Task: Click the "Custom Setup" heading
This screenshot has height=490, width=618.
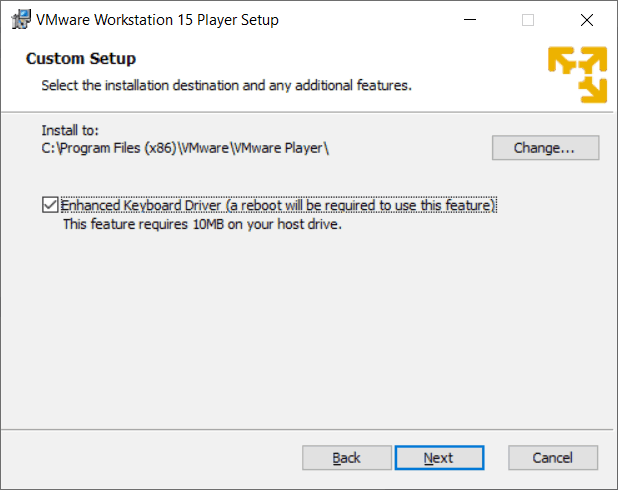Action: click(81, 59)
